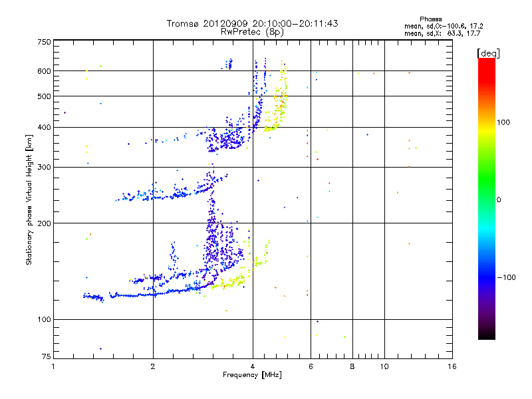This screenshot has height=399, width=532.
Task: Click the y-axis tick label 600
Action: tap(44, 71)
